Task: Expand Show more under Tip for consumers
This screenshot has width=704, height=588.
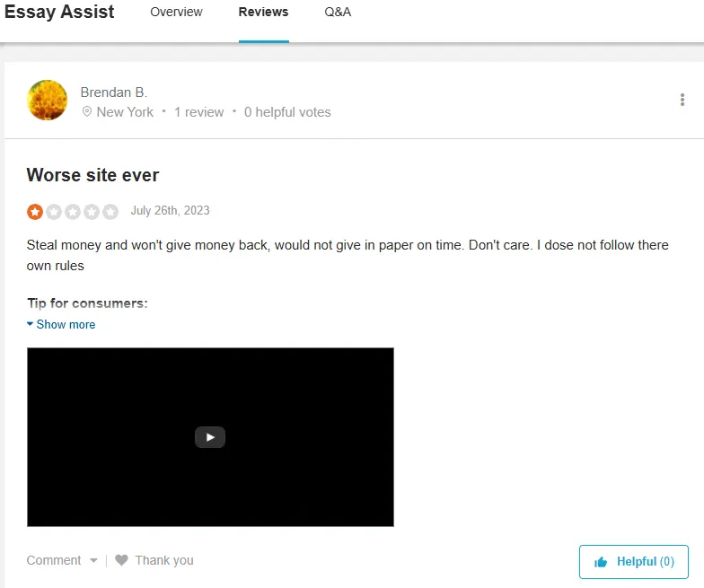Action: coord(61,325)
